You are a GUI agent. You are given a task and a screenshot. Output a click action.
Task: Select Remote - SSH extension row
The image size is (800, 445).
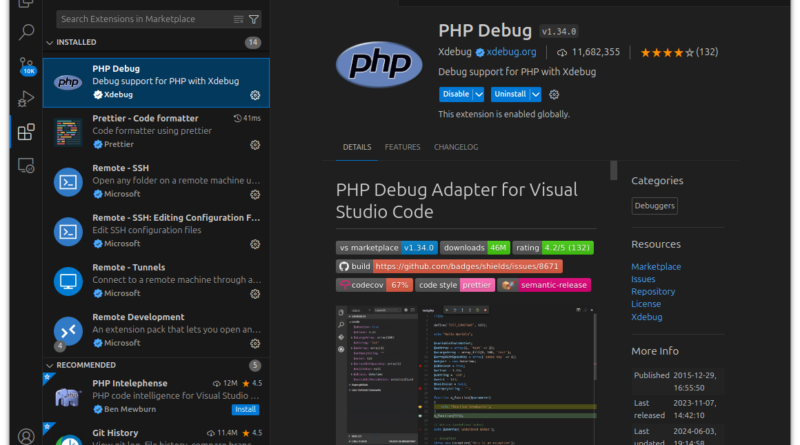coord(156,182)
